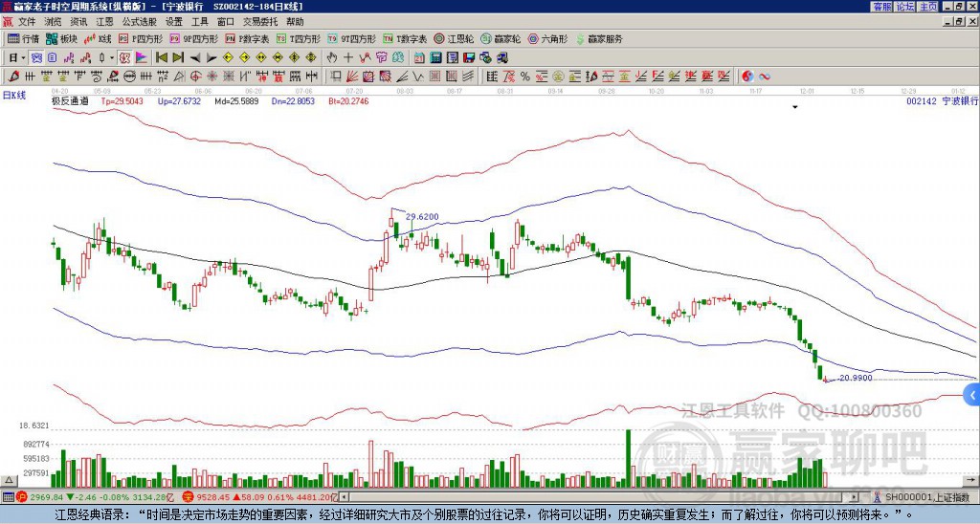Click the calendar date icon

419,57
